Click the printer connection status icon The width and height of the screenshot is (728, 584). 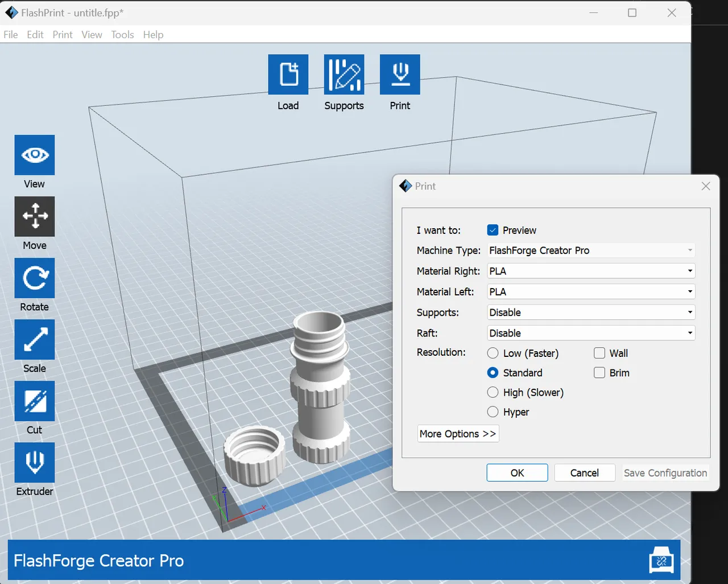click(x=661, y=560)
